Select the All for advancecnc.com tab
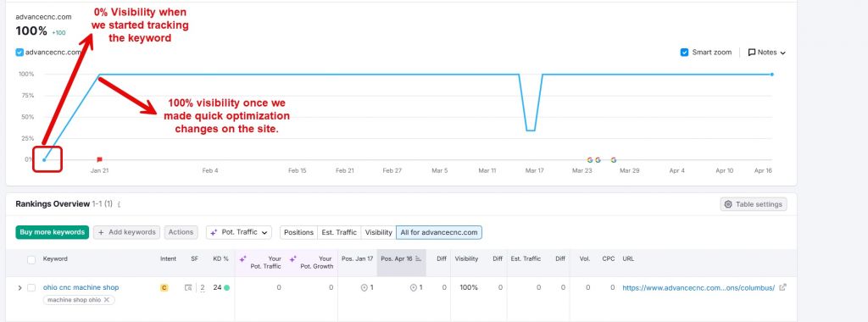This screenshot has width=868, height=322. 439,232
